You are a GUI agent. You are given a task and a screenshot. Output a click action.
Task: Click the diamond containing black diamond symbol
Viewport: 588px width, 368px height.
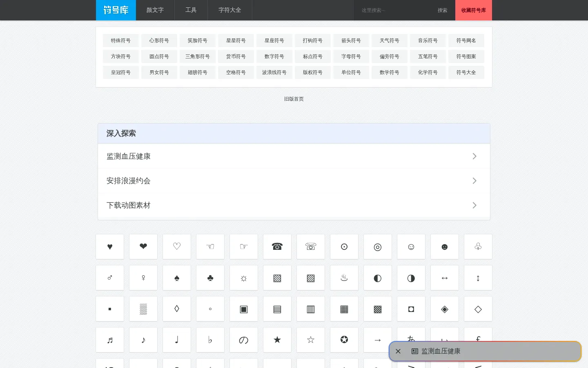pyautogui.click(x=445, y=309)
